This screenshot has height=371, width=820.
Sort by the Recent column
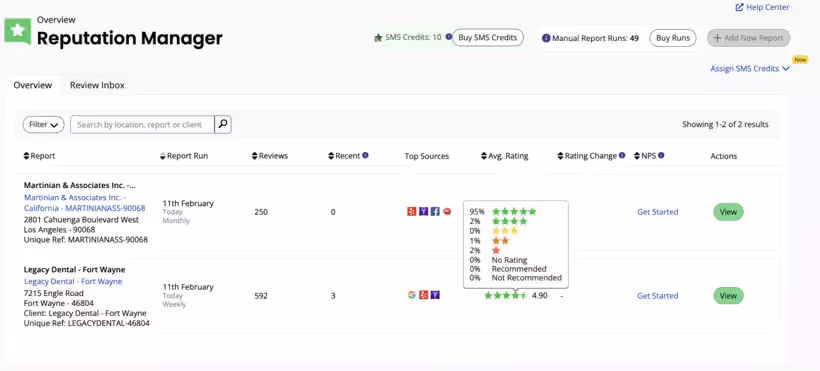click(344, 156)
